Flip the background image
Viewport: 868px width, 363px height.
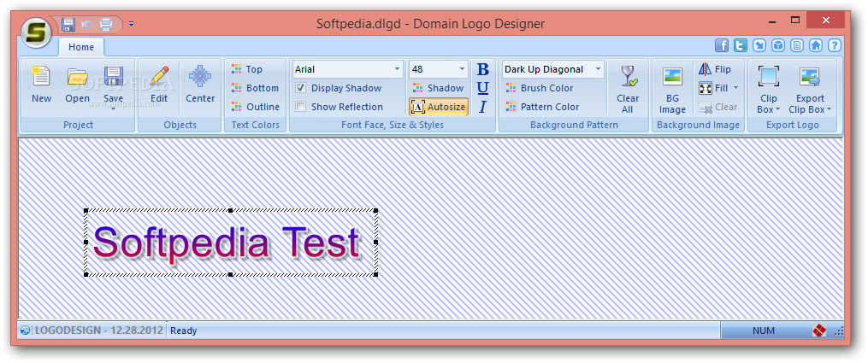(715, 69)
